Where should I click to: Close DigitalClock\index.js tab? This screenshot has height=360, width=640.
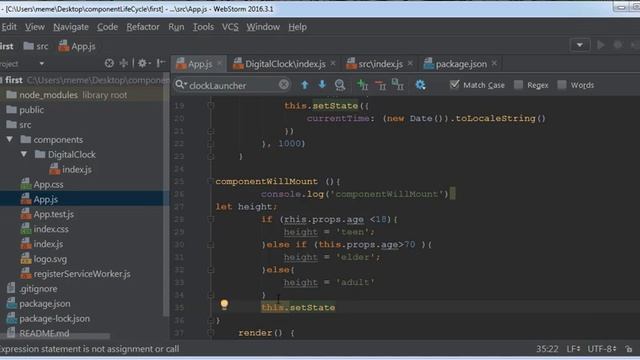[x=333, y=63]
